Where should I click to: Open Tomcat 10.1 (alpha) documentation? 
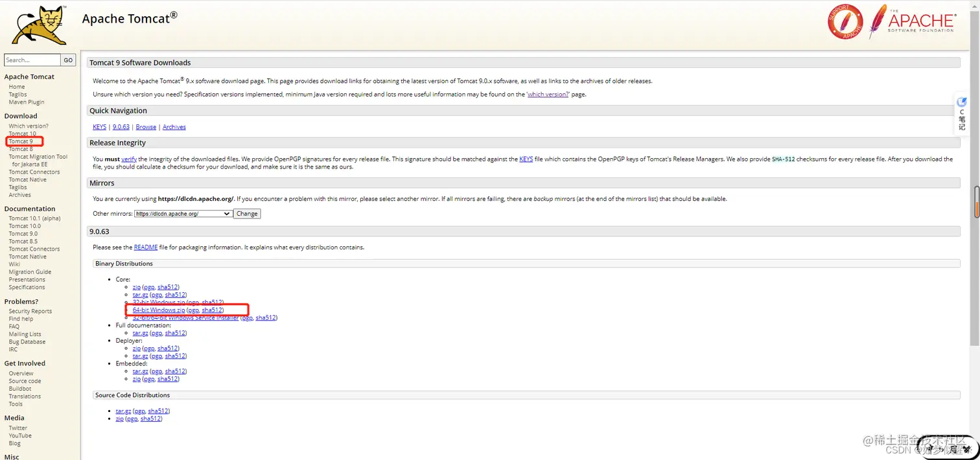[35, 218]
